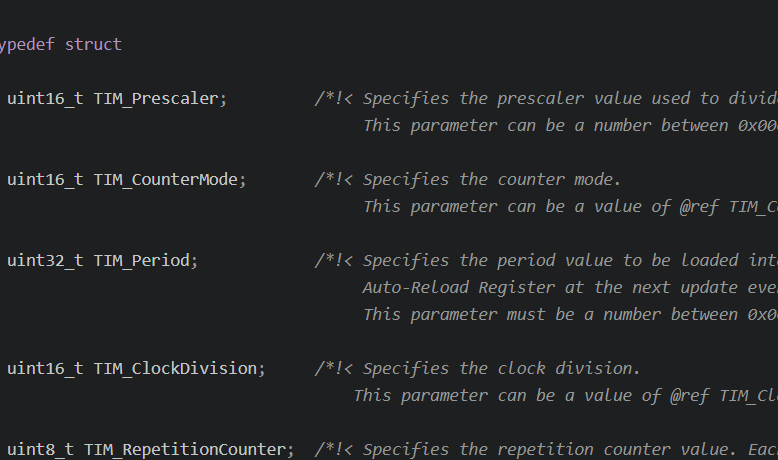Click the '@ref TIM_C' reference under counter mode
The height and width of the screenshot is (460, 778).
(729, 207)
